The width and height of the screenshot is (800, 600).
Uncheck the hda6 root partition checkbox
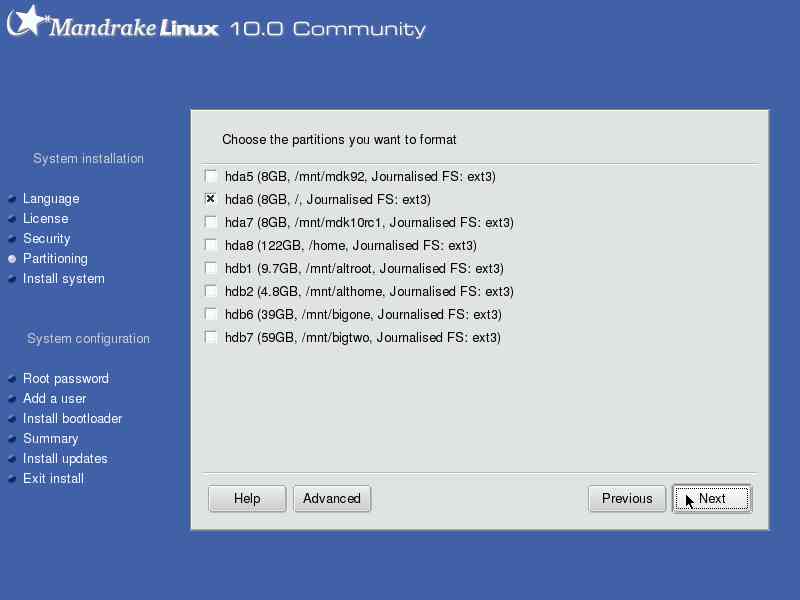coord(210,199)
